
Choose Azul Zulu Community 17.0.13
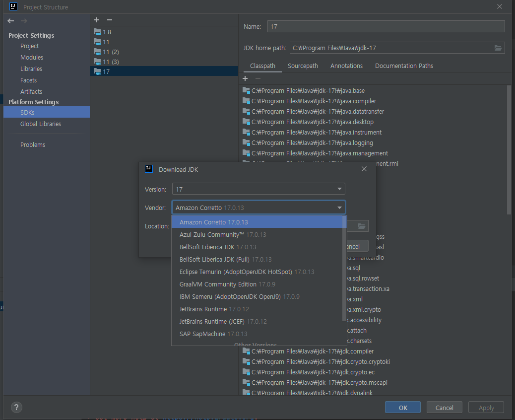[x=257, y=235]
